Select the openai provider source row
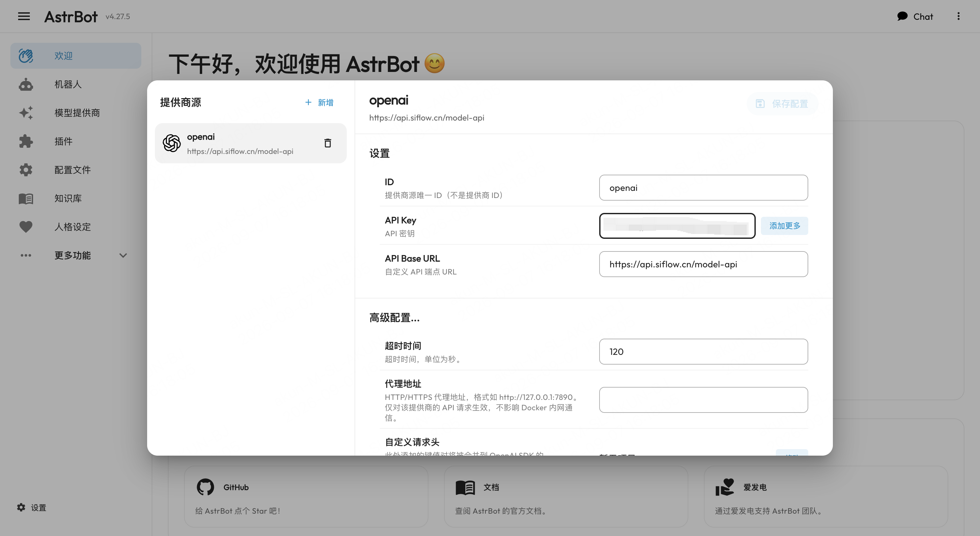This screenshot has height=536, width=980. click(251, 144)
